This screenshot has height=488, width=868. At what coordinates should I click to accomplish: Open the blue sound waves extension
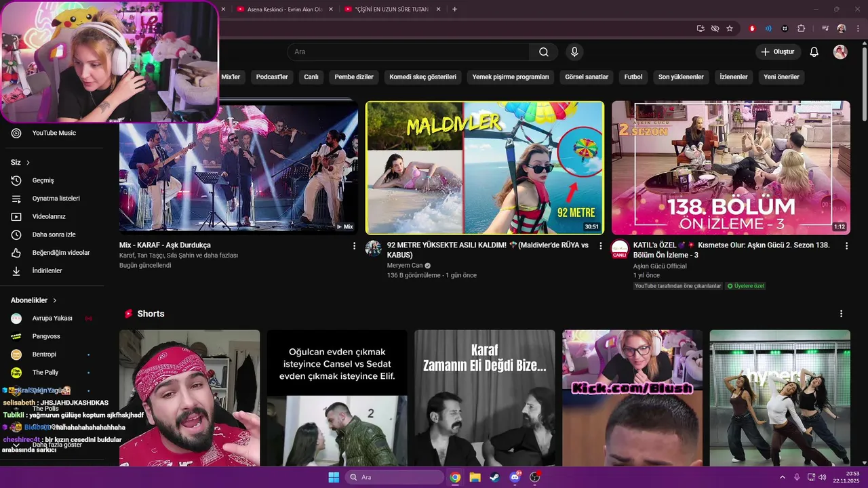[x=768, y=28]
